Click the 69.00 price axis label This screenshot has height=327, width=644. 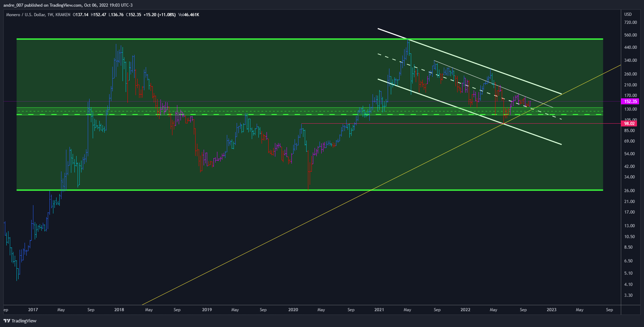tap(629, 141)
